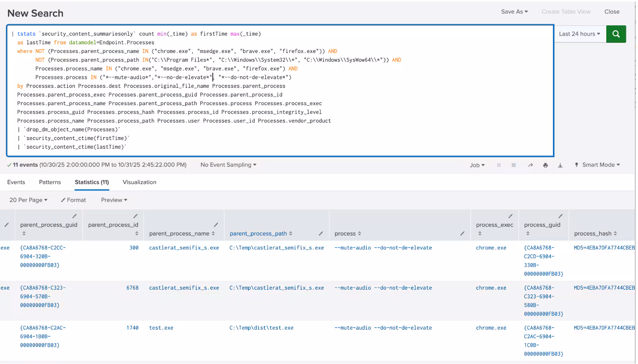Edit process_guid column with pencil icon
The image size is (638, 364).
pos(560,216)
